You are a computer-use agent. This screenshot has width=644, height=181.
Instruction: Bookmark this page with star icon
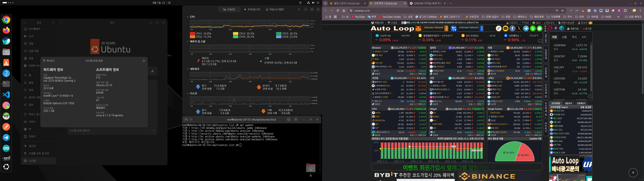click(x=562, y=11)
